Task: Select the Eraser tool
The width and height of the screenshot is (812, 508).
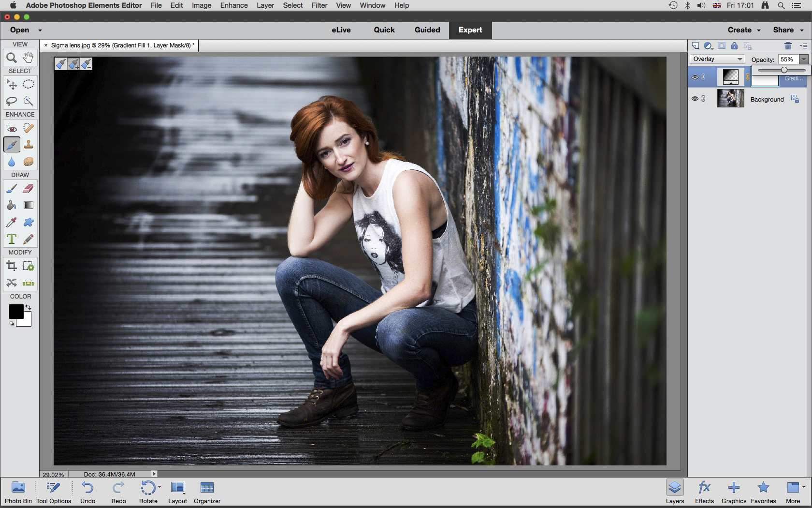Action: (29, 189)
